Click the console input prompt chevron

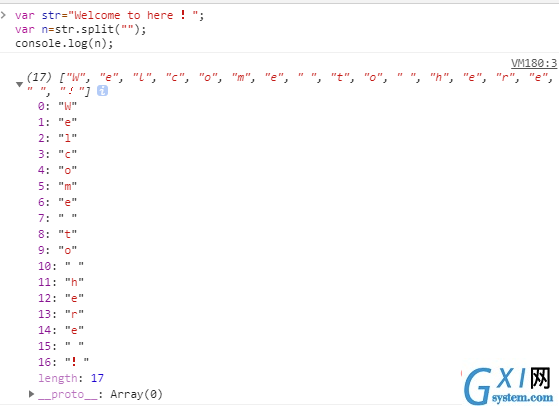pos(4,15)
